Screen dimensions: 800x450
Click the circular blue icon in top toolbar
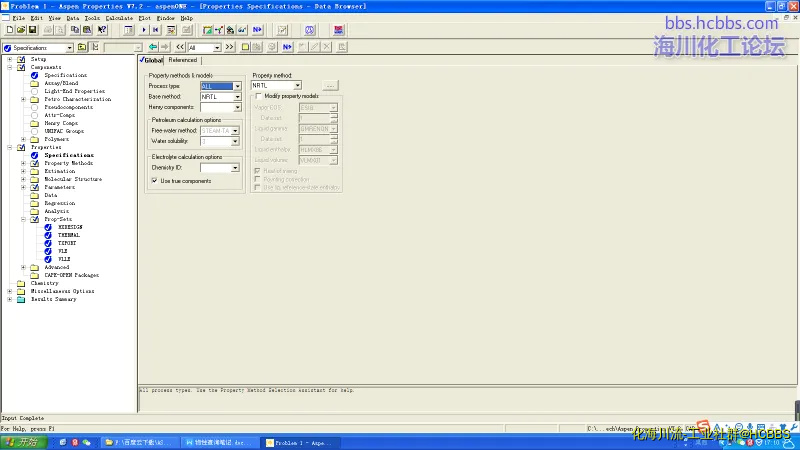[310, 30]
